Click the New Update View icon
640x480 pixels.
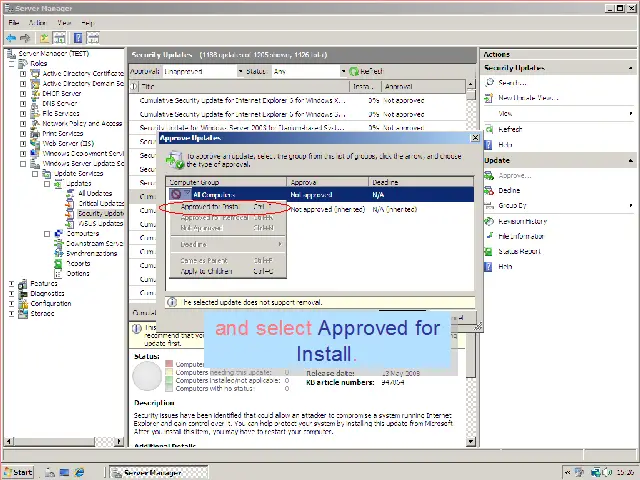tap(489, 98)
